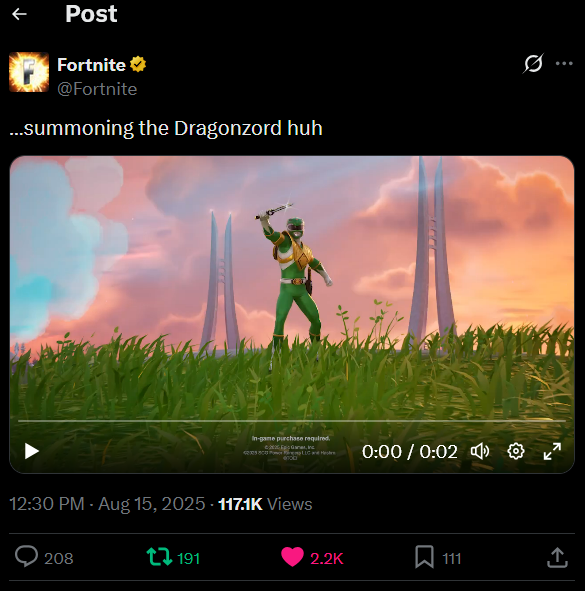Open Fortnite profile avatar
This screenshot has height=591, width=585.
[x=29, y=72]
